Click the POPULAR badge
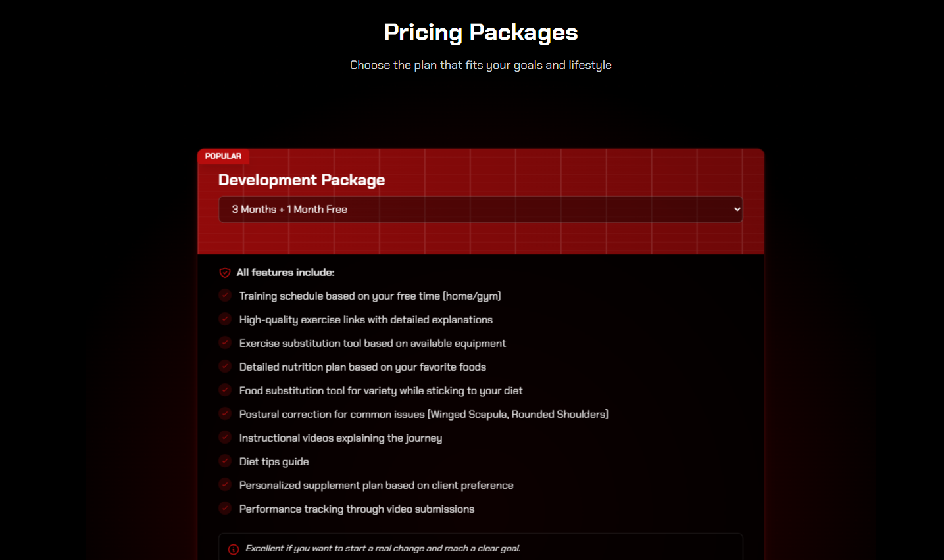 tap(223, 156)
